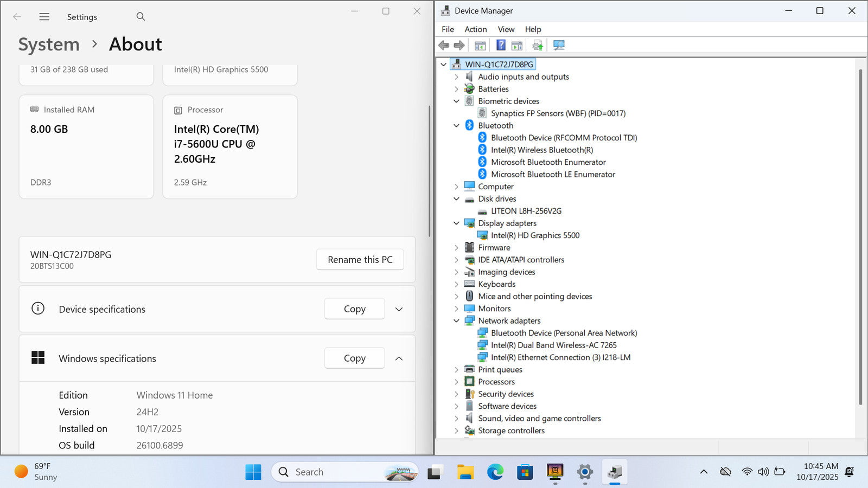Click the search icon in the Settings header
Viewport: 868px width, 488px height.
pyautogui.click(x=141, y=17)
